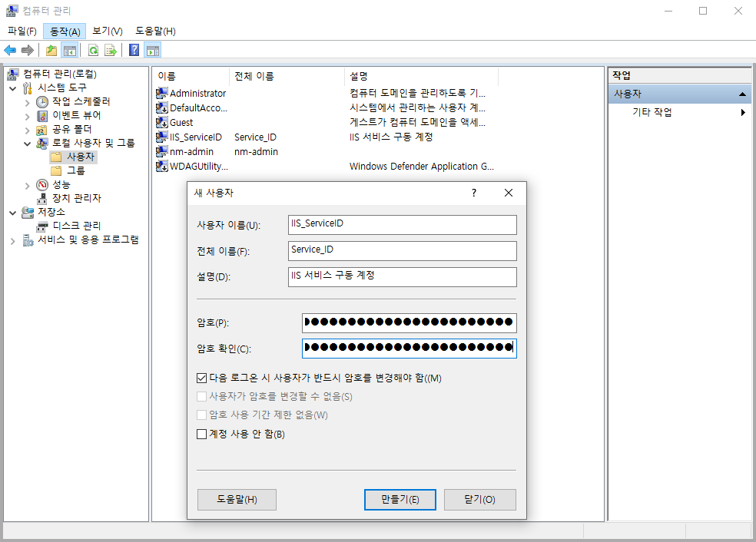The height and width of the screenshot is (542, 756).
Task: Click the 도움말(H) button in dialog
Action: [x=237, y=500]
